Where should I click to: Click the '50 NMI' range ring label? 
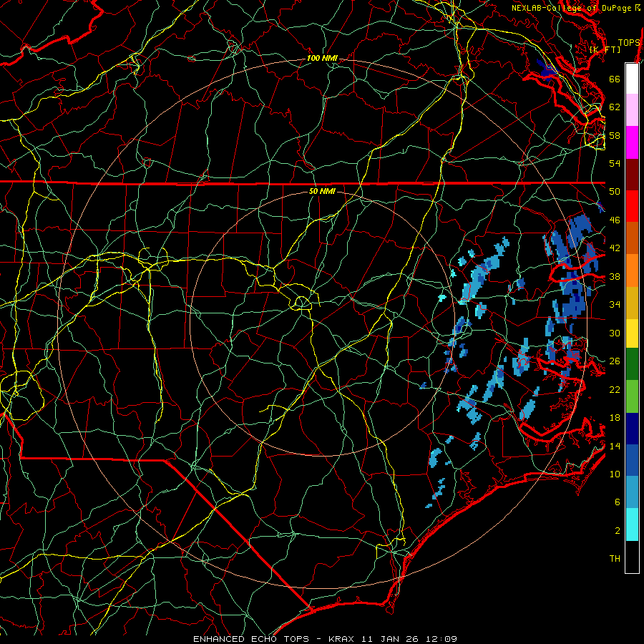click(322, 191)
